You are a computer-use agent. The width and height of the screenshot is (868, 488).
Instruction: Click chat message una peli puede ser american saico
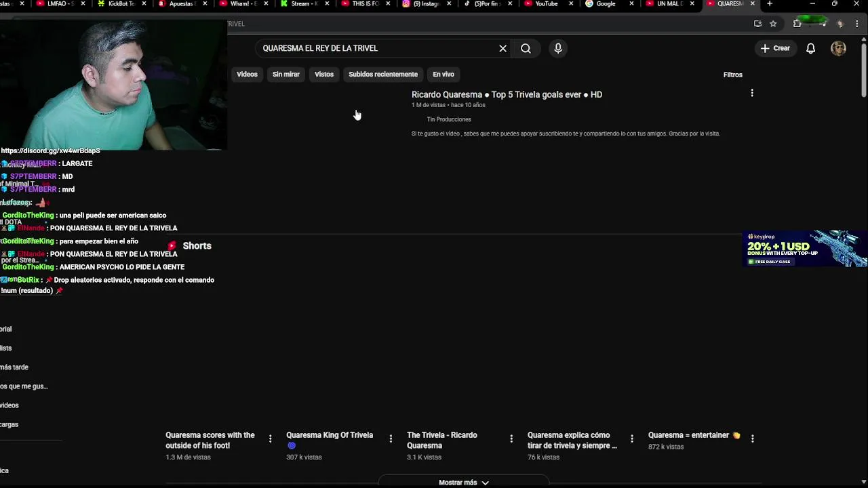(x=113, y=216)
